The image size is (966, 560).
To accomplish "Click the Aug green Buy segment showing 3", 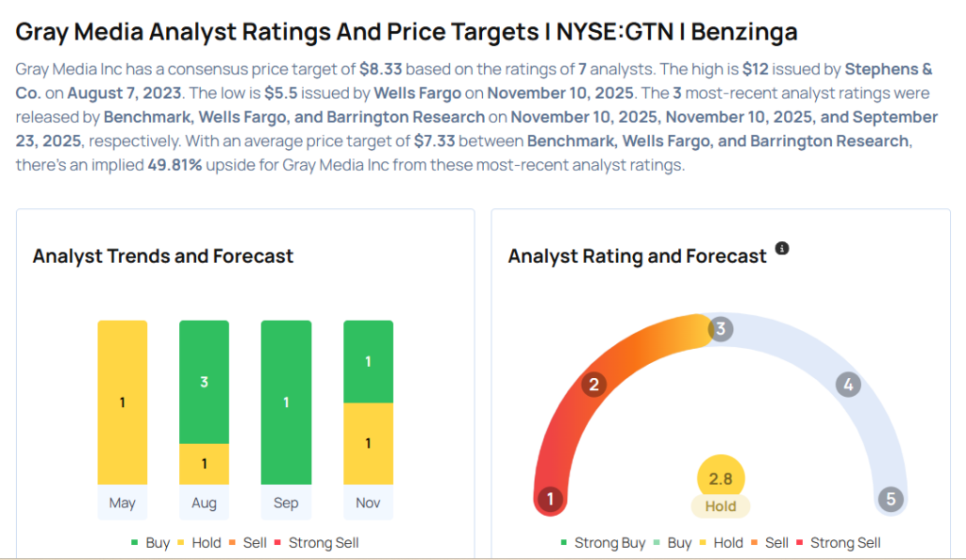I will (204, 382).
